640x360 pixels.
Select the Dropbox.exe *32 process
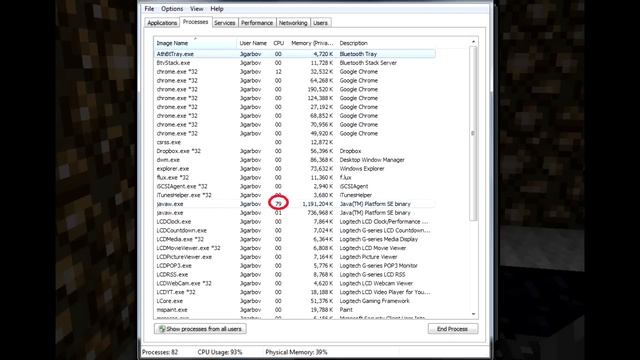pyautogui.click(x=294, y=151)
